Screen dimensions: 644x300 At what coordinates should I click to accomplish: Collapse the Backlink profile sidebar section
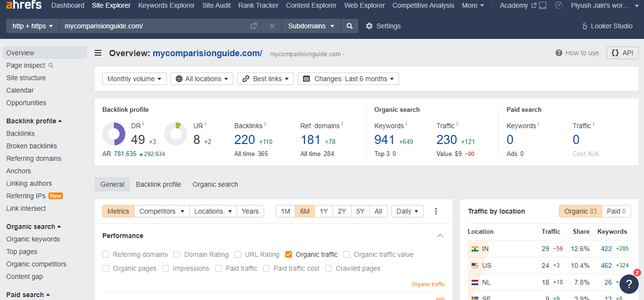tap(34, 121)
